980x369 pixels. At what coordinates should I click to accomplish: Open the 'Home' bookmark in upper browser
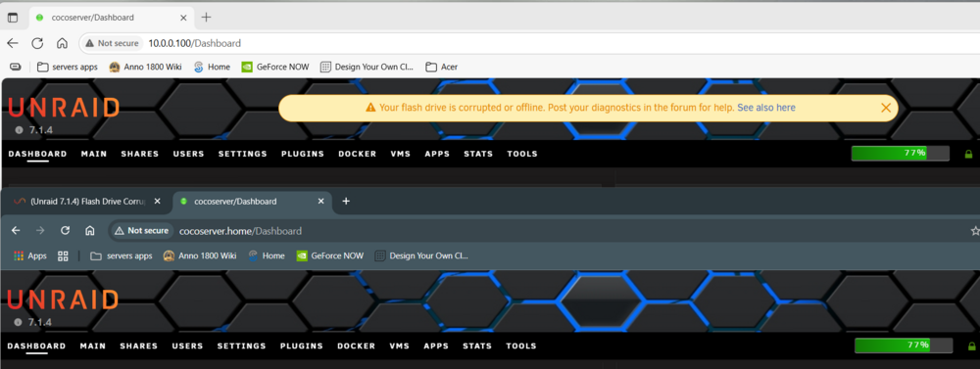(212, 67)
